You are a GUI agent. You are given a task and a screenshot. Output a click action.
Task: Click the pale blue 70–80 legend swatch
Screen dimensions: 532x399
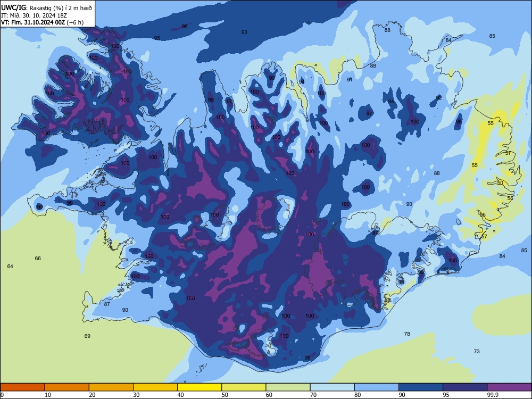[x=332, y=387]
